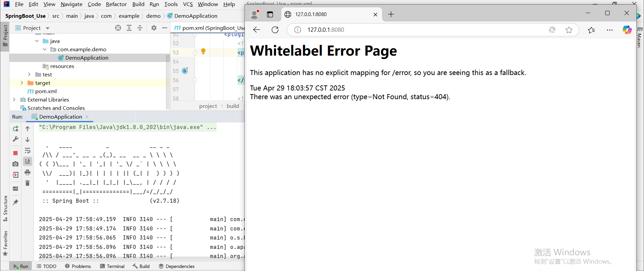Select DemoApplication in project tree
644x271 pixels.
pos(87,58)
